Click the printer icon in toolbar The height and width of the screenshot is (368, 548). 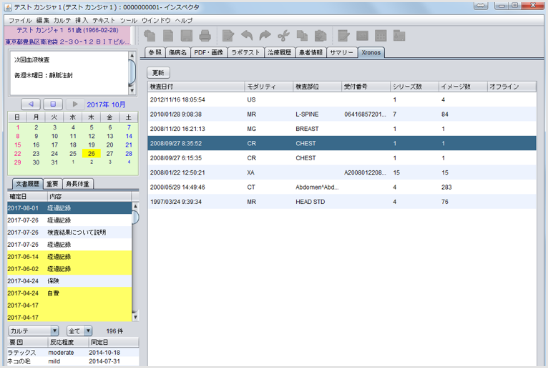pyautogui.click(x=205, y=36)
